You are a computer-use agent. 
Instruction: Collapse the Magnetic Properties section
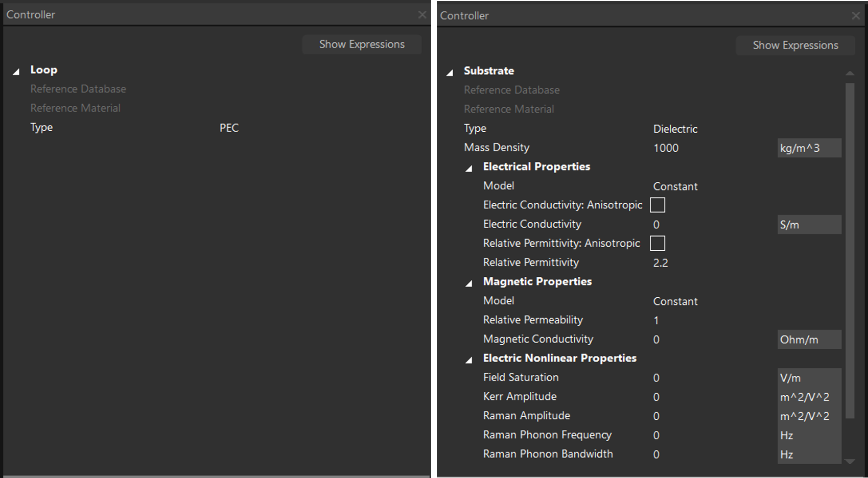tap(469, 283)
